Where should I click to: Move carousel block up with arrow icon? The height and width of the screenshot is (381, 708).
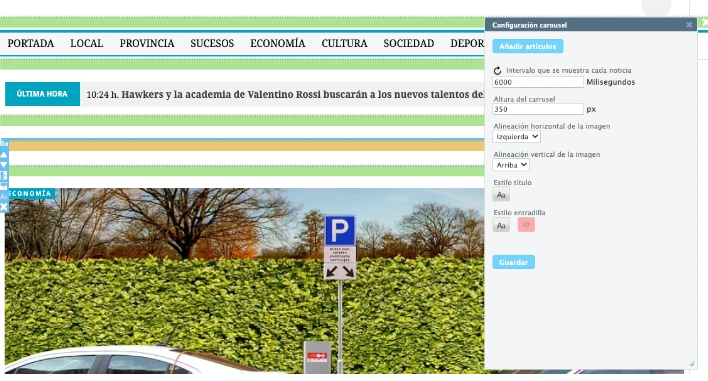tap(4, 154)
